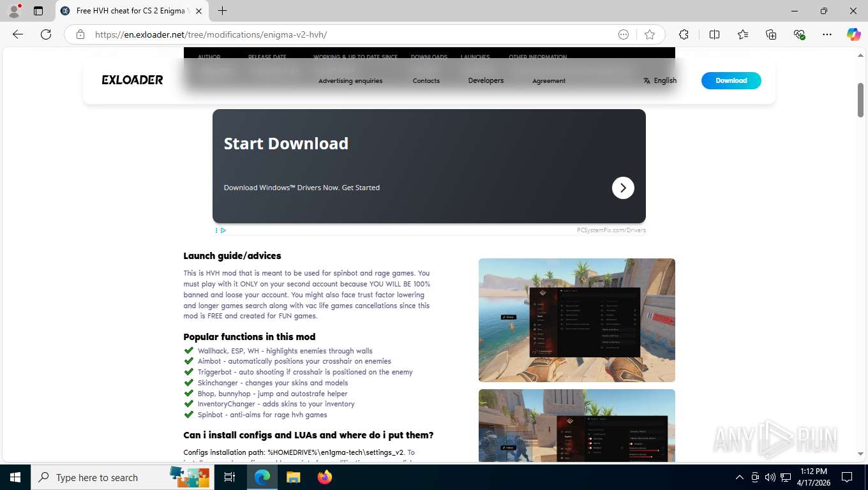Screen dimensions: 868x490
Task: Open the second cheat menu screenshot
Action: pos(577,426)
